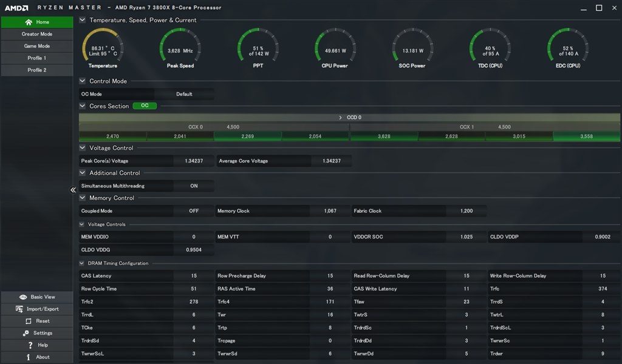
Task: Click the Settings gears icon
Action: tap(26, 333)
